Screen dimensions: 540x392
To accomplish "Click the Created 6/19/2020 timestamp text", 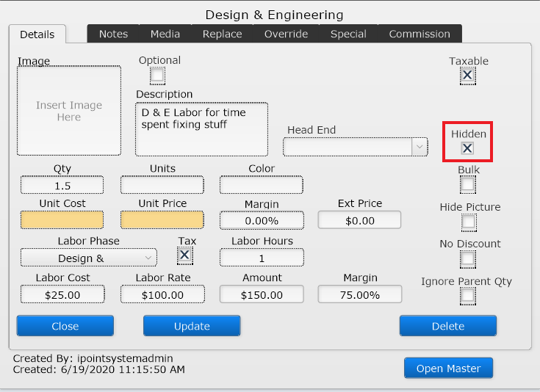I will pyautogui.click(x=99, y=369).
